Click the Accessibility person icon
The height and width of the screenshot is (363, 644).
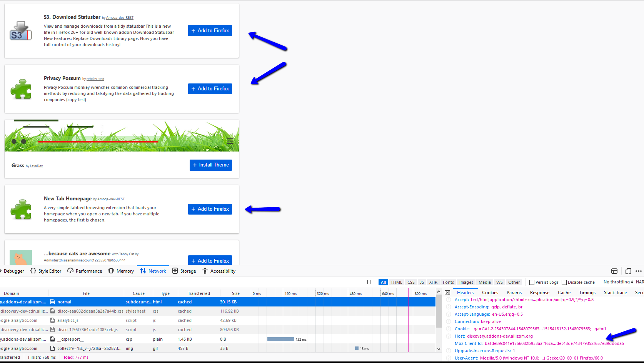pos(205,271)
